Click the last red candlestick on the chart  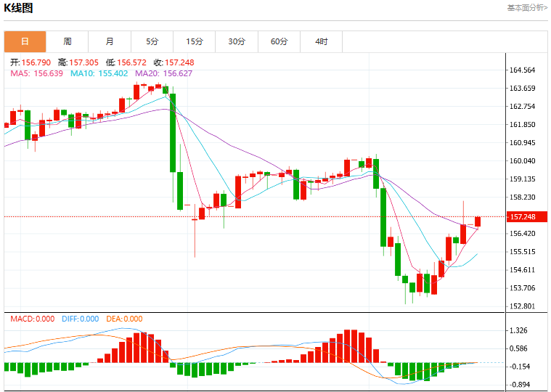tap(478, 221)
